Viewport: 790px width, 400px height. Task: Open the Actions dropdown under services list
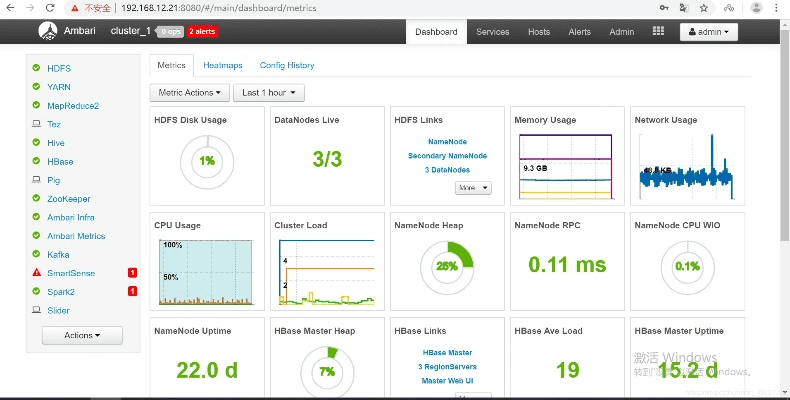click(82, 336)
